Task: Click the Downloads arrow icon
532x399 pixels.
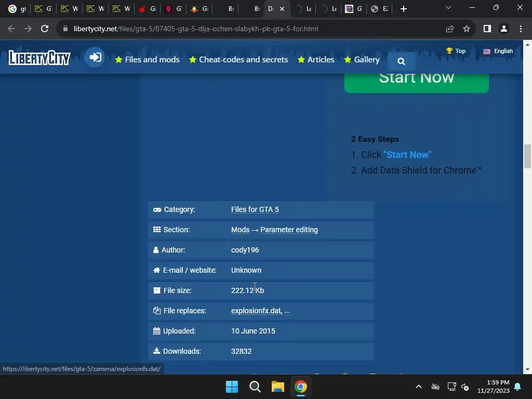Action: (x=156, y=351)
